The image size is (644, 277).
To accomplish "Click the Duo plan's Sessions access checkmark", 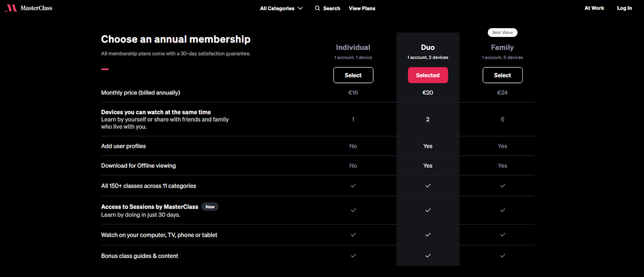I will point(428,210).
